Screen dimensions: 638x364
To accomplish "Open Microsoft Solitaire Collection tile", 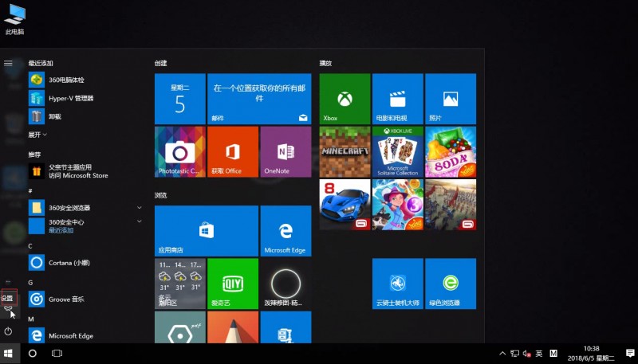I will click(397, 151).
